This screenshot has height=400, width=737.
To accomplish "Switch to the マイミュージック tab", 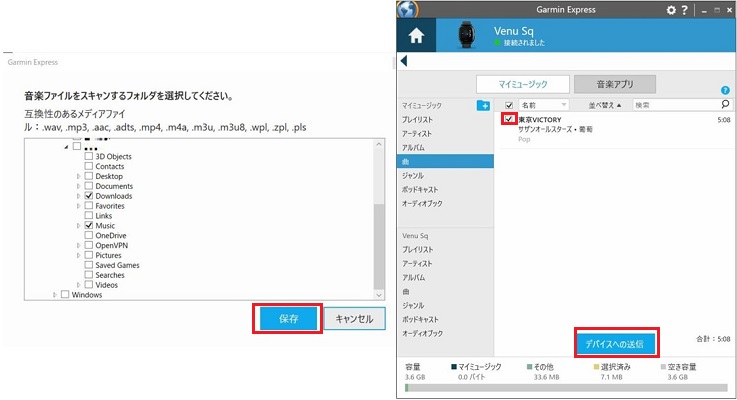I will (x=523, y=84).
